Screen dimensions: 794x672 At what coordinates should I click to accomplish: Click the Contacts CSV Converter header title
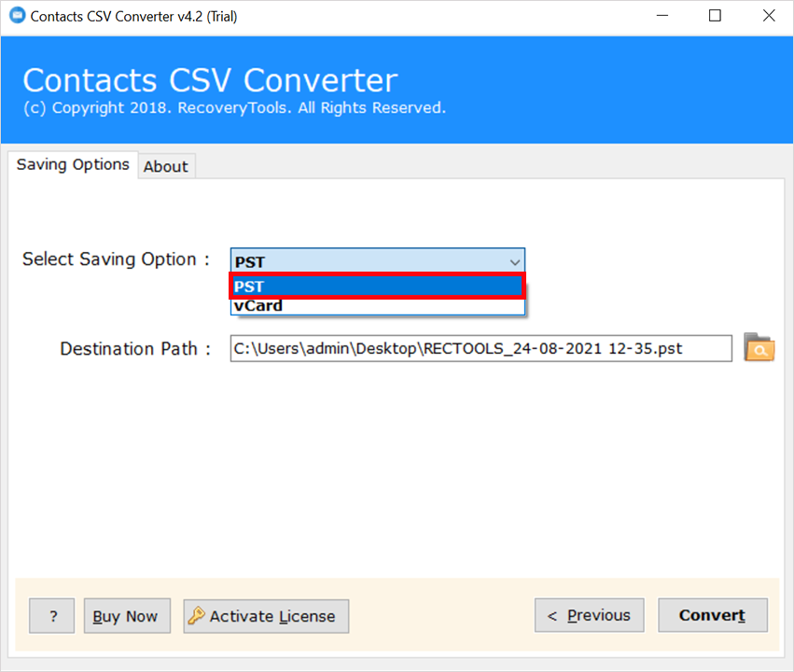210,80
